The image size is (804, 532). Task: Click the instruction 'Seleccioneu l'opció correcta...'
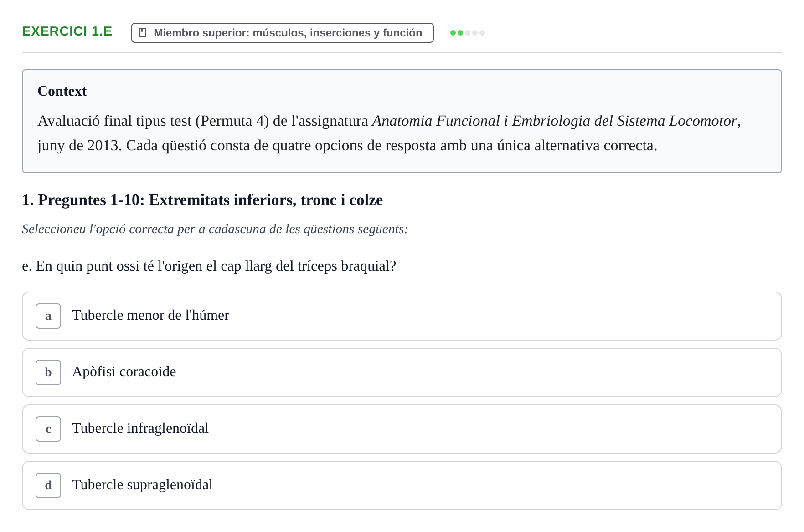(215, 229)
